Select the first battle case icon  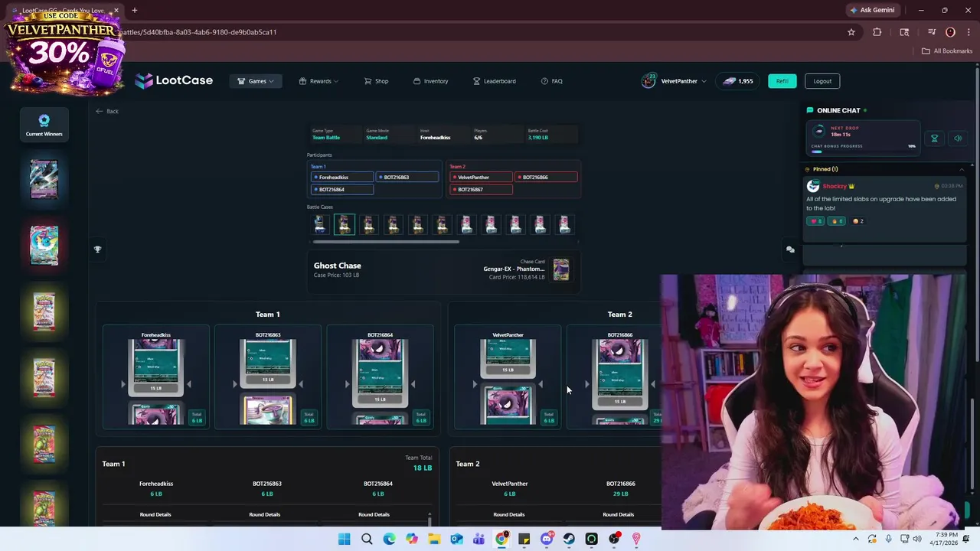coord(320,224)
